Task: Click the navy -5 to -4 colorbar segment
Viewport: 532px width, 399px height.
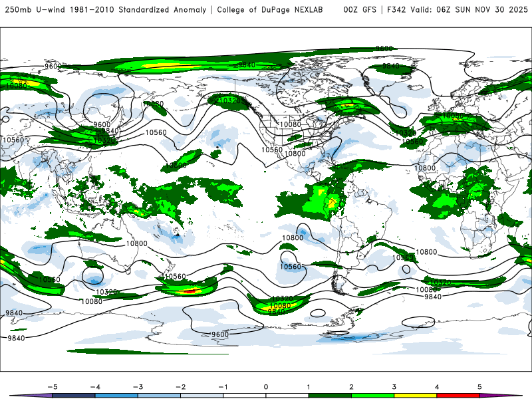Action: coord(74,396)
